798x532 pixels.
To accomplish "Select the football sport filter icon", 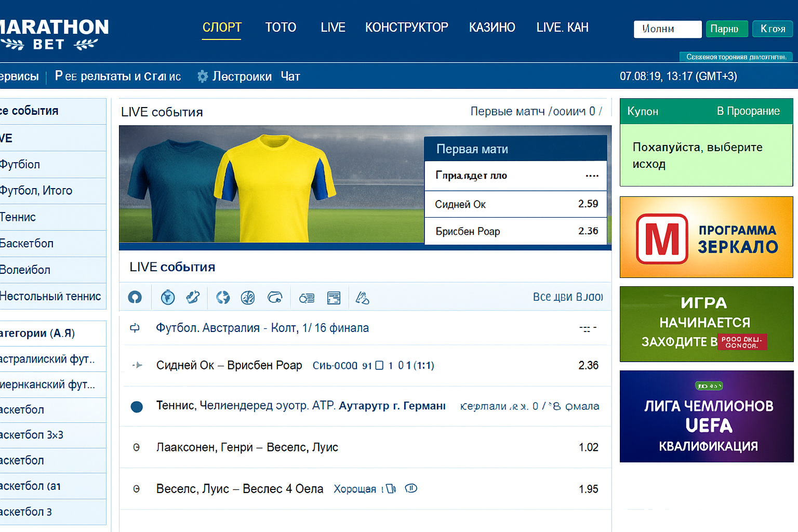I will (167, 297).
